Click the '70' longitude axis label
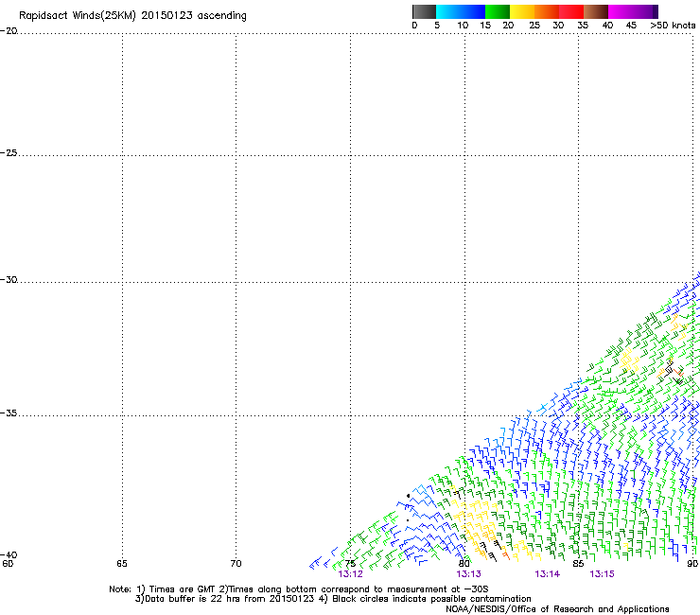 click(x=236, y=564)
